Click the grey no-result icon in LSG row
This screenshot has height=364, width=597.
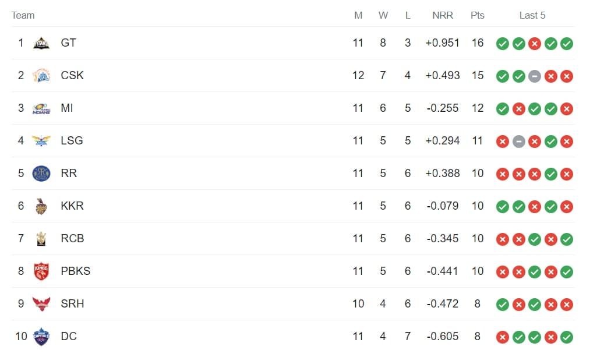(x=518, y=142)
